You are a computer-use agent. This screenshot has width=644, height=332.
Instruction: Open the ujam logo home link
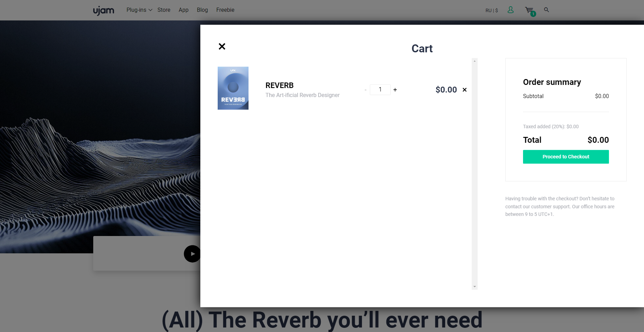pyautogui.click(x=103, y=11)
